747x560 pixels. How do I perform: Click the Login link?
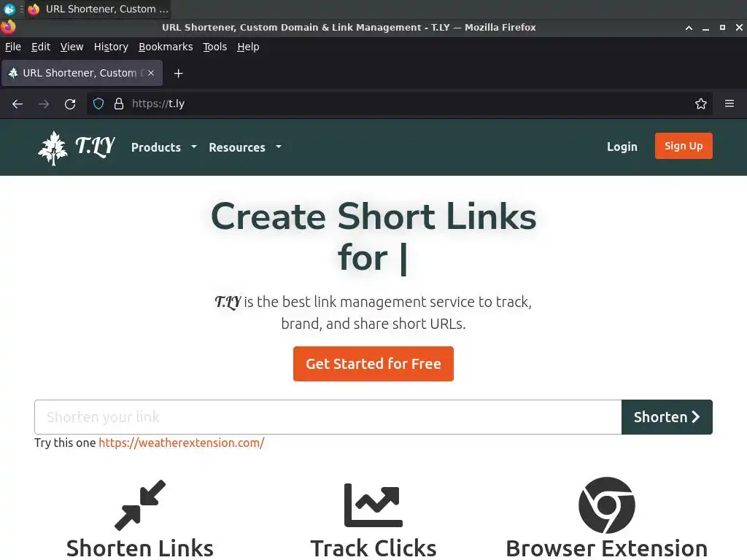click(622, 147)
